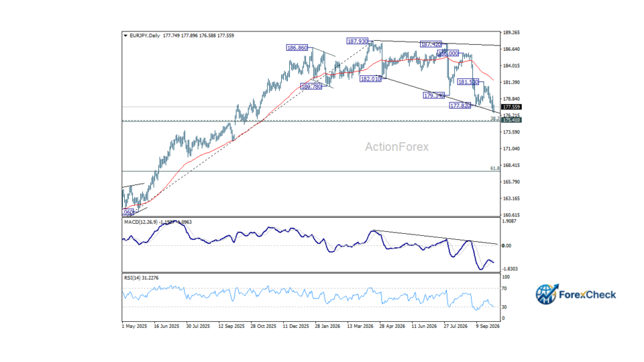Click the 1 May 2025 date label
Image resolution: width=644 pixels, height=362 pixels.
point(134,326)
